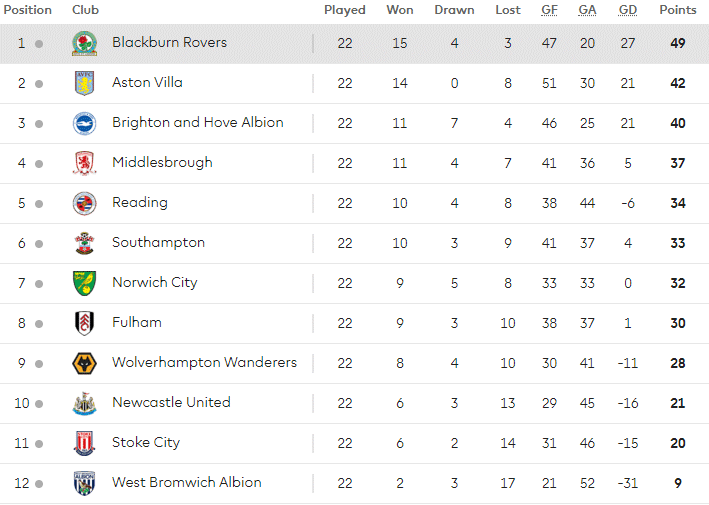Open the Blackburn Rovers team name link
Viewport: 709px width, 505px height.
(x=170, y=42)
